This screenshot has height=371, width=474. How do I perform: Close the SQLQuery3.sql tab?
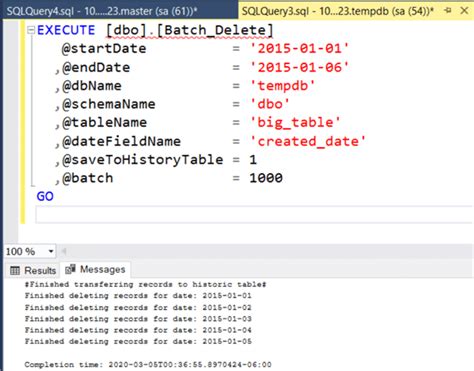[464, 10]
